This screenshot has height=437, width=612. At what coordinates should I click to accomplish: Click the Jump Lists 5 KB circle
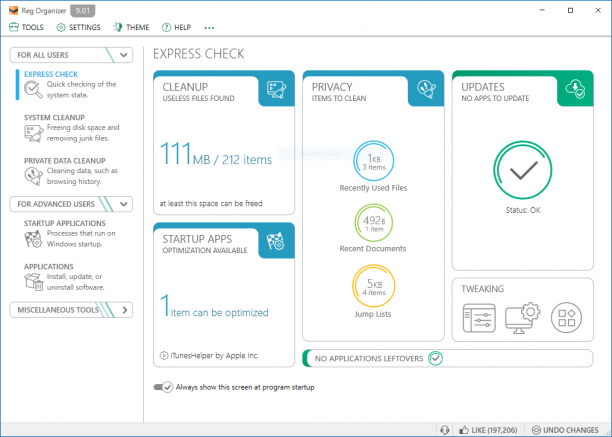(374, 286)
